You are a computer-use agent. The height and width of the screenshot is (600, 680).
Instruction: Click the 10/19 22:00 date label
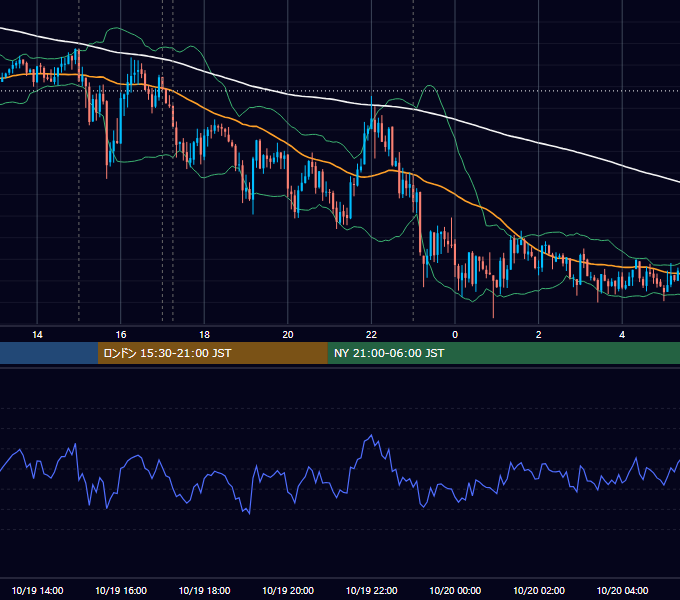[371, 590]
